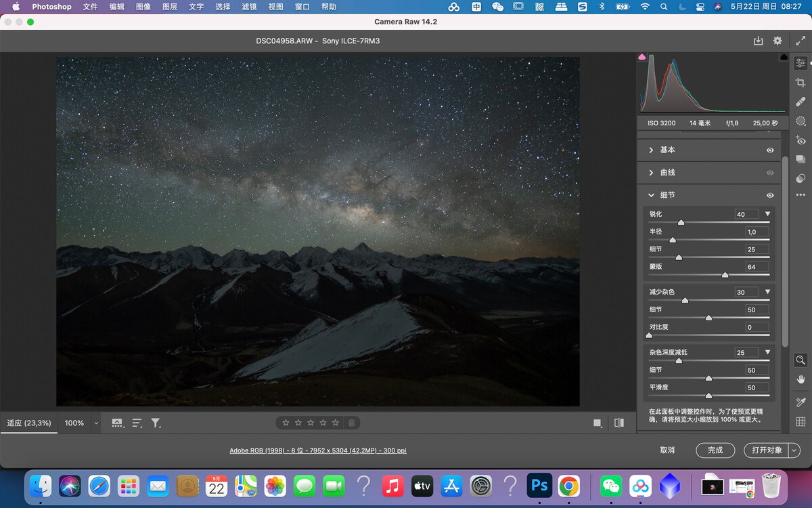
Task: Open the filter funnel icon
Action: (156, 423)
